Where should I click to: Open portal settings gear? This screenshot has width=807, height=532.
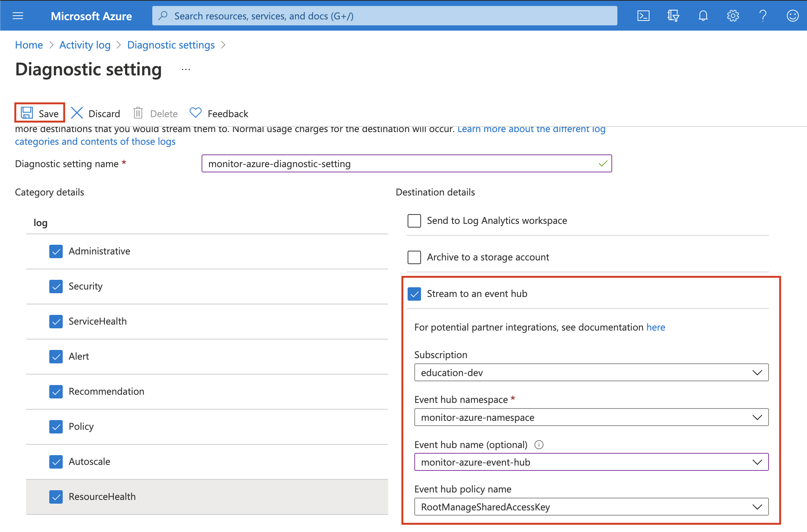[733, 16]
